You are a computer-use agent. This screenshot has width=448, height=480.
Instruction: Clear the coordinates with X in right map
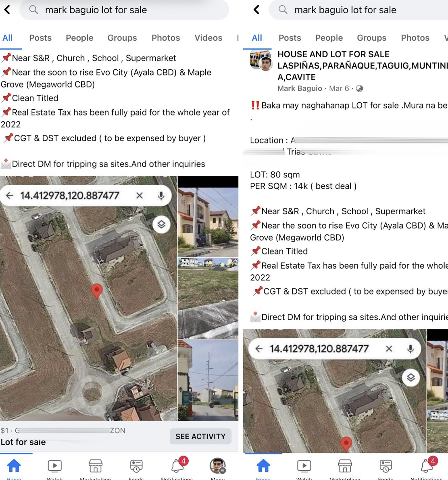[x=389, y=349]
